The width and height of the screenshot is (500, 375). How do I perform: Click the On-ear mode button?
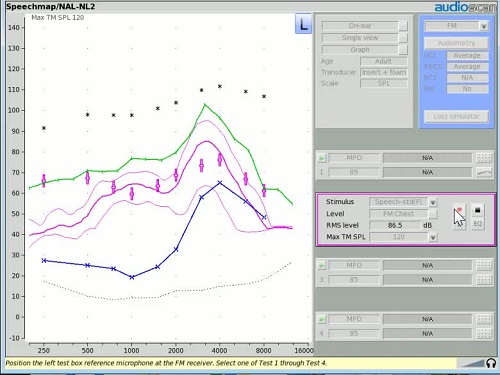360,26
